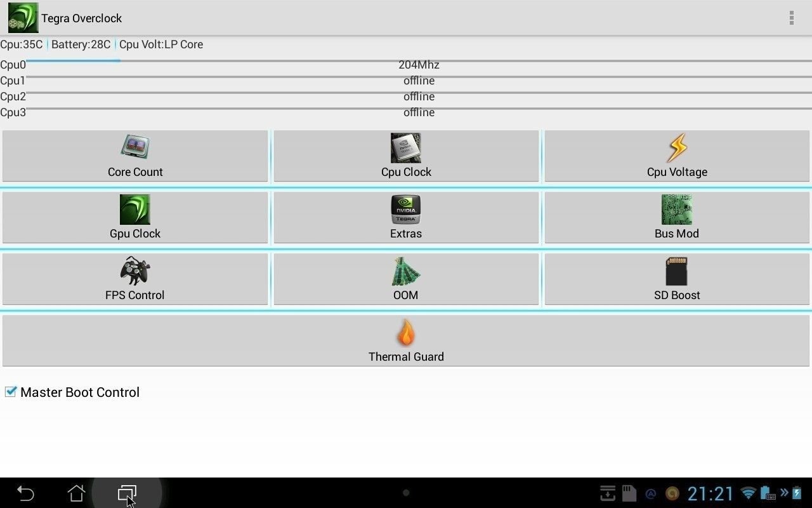812x508 pixels.
Task: Open the Core Count settings
Action: [x=135, y=156]
